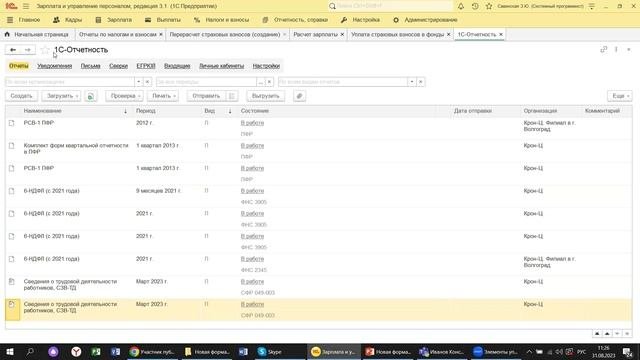Open Yandex browser from taskbar

[76, 351]
